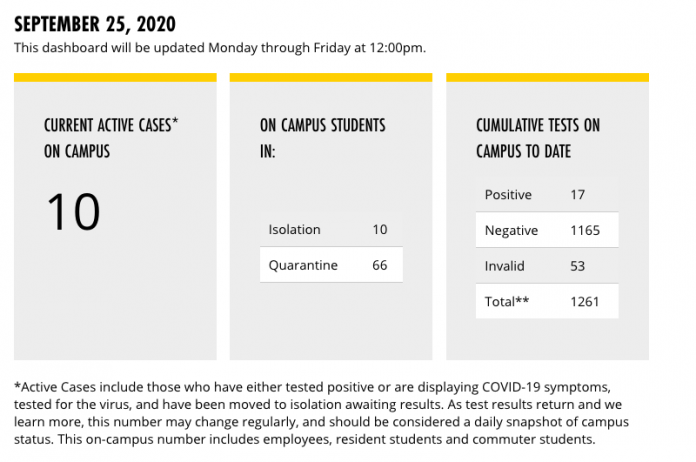Select the Total** tests row

pos(547,301)
